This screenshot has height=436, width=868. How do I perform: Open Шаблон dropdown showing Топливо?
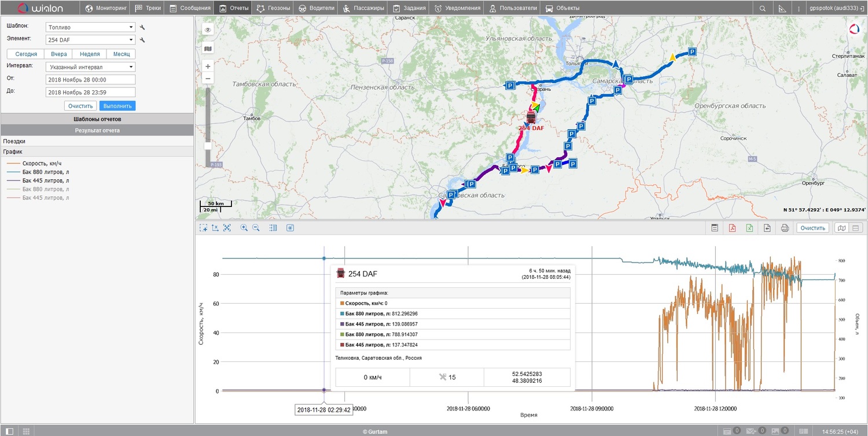pos(90,27)
